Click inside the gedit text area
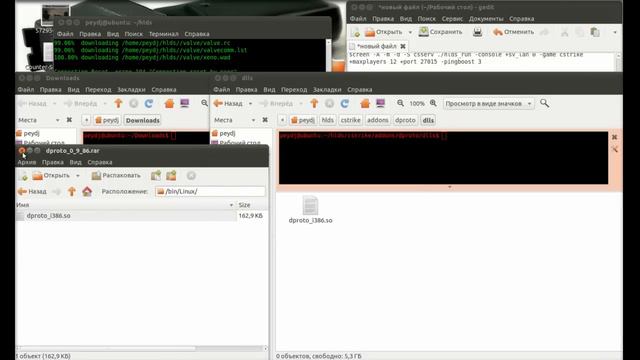The width and height of the screenshot is (640, 360). tap(482, 61)
